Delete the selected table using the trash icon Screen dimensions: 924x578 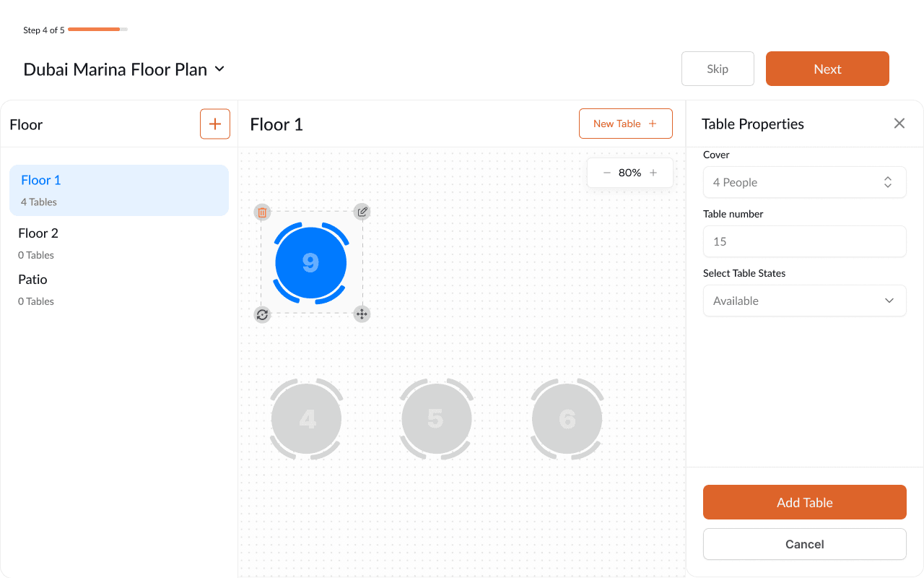(x=262, y=212)
